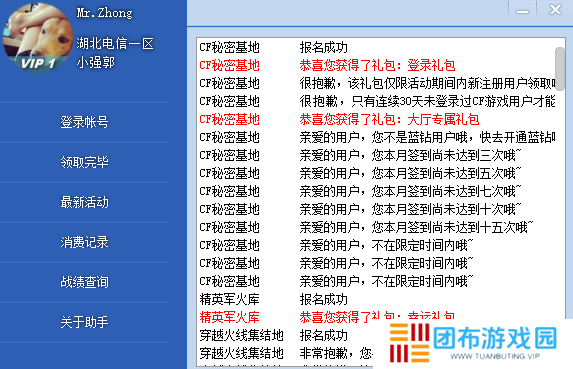The image size is (573, 369).
Task: Open 战绩查询 in the sidebar
Action: click(x=84, y=282)
